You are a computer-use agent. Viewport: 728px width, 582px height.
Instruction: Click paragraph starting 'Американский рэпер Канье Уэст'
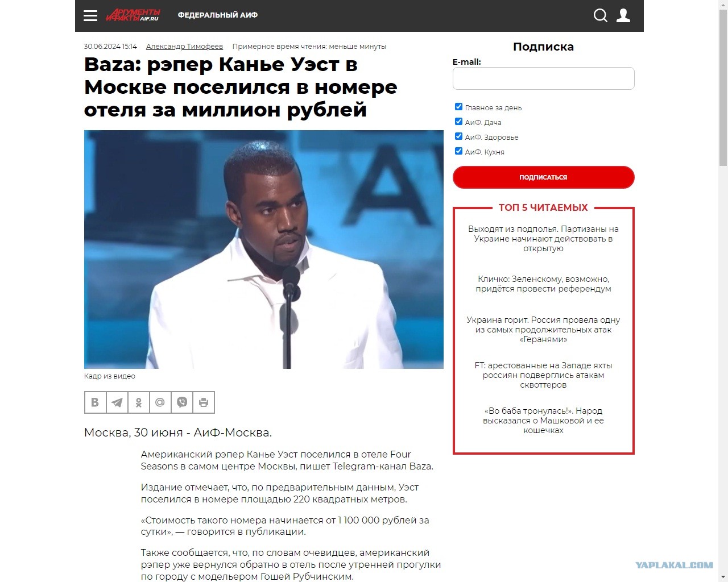coord(287,460)
